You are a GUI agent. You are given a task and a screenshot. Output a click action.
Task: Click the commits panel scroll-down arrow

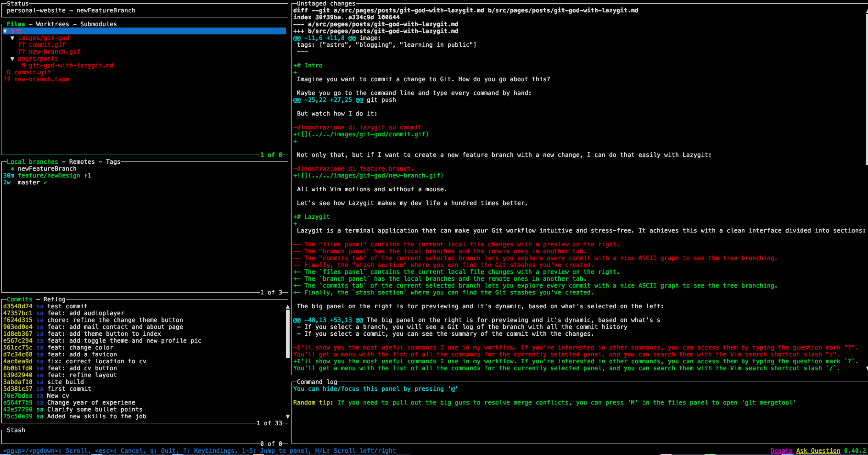[288, 416]
